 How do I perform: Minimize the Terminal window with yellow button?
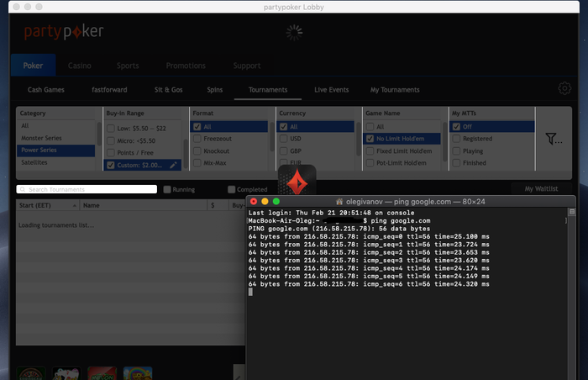tap(265, 202)
